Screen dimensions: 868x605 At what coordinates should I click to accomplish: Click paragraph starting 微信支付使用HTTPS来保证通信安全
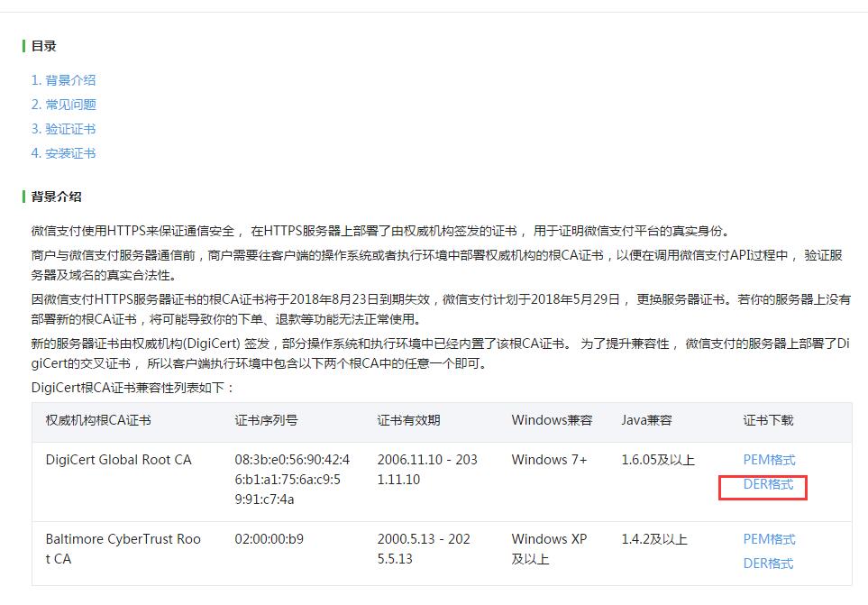pos(380,231)
